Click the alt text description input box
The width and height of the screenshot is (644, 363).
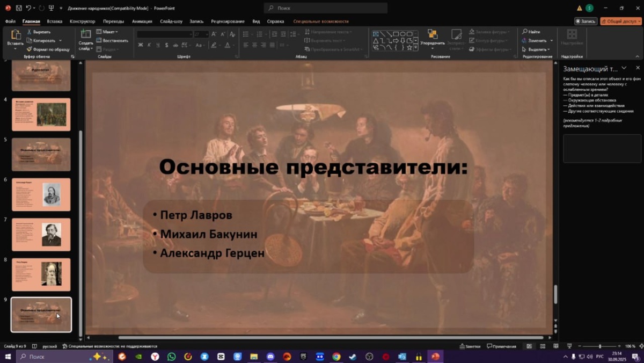[x=602, y=148]
